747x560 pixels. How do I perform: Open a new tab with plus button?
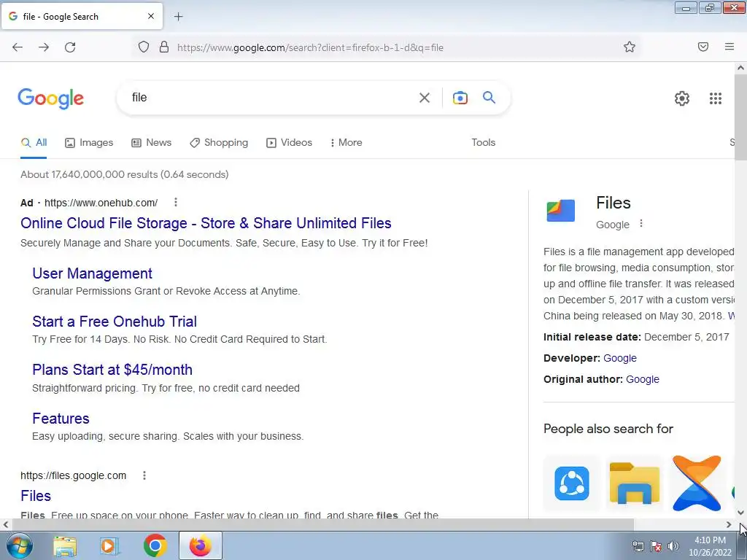(178, 17)
